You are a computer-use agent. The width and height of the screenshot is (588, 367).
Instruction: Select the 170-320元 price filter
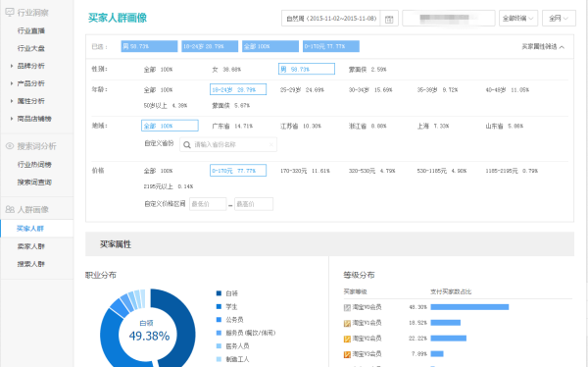pos(305,171)
